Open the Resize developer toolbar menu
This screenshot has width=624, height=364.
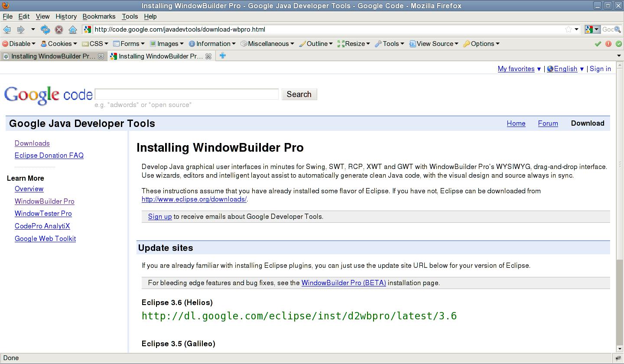tap(354, 44)
